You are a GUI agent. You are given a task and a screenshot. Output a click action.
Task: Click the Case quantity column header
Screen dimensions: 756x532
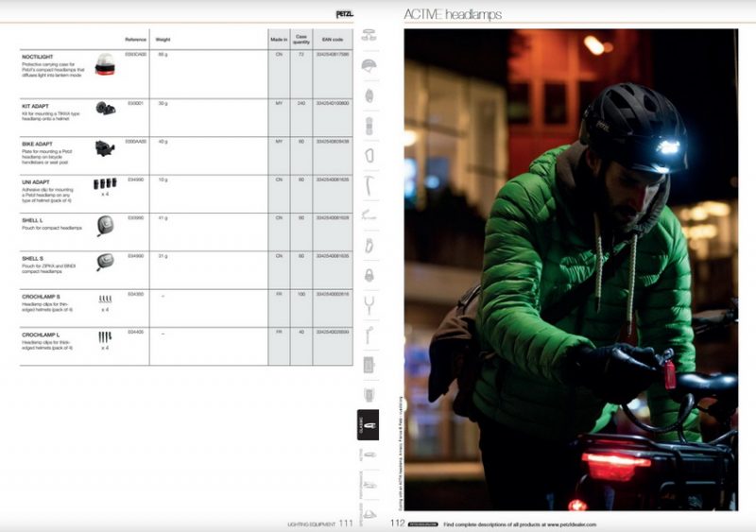(x=301, y=39)
